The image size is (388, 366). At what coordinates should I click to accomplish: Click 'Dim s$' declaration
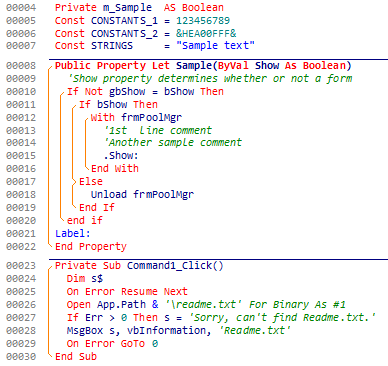pyautogui.click(x=85, y=279)
